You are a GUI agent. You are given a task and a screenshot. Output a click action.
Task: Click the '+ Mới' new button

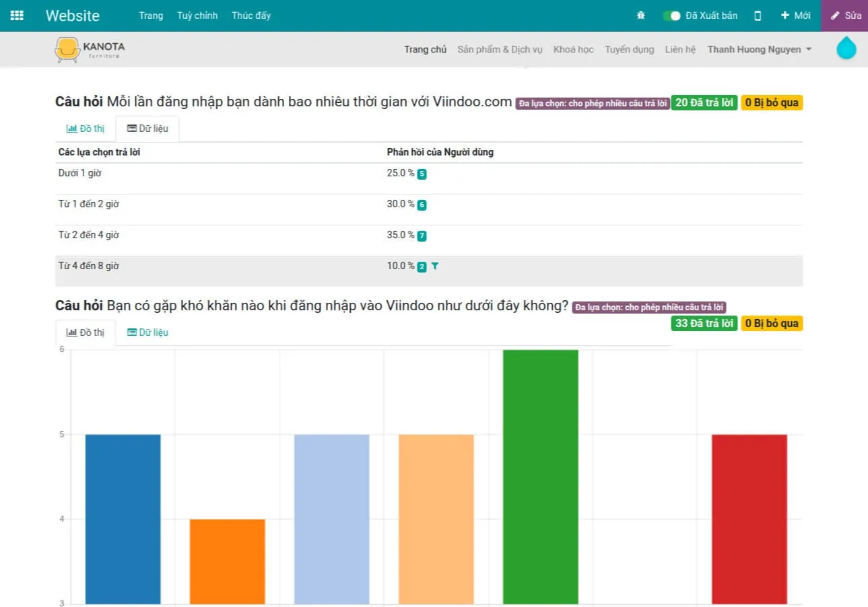coord(795,15)
